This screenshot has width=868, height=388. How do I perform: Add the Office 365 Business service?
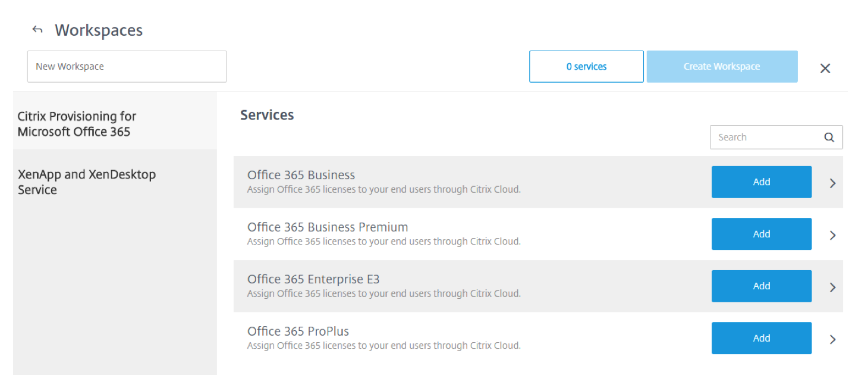(761, 182)
